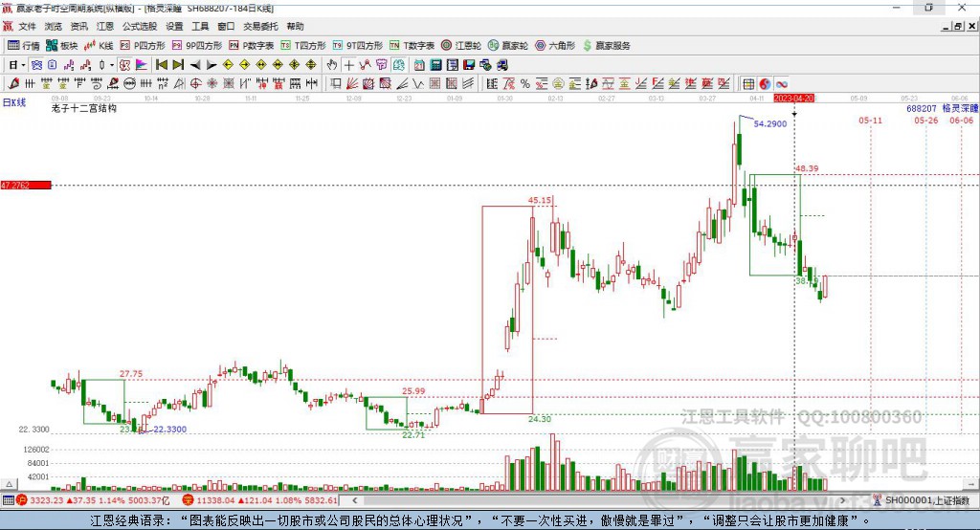980x530 pixels.
Task: Select the red fan lines tool
Action: pyautogui.click(x=352, y=84)
